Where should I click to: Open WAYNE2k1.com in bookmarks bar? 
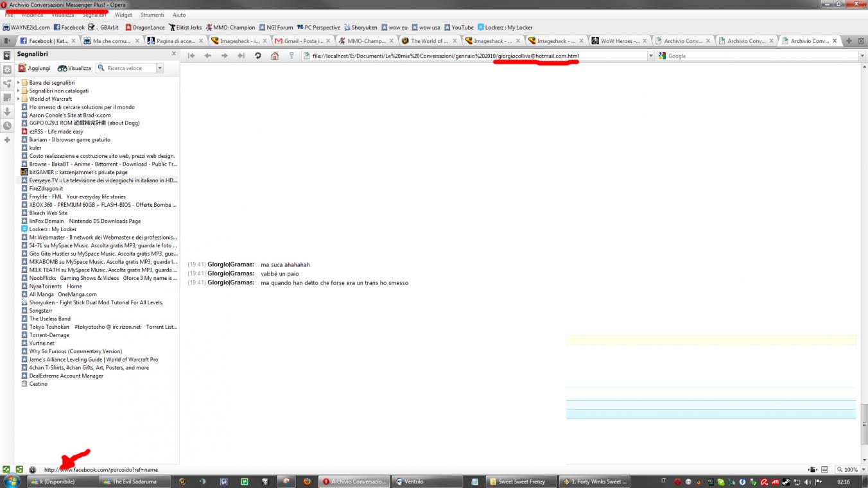pyautogui.click(x=26, y=28)
